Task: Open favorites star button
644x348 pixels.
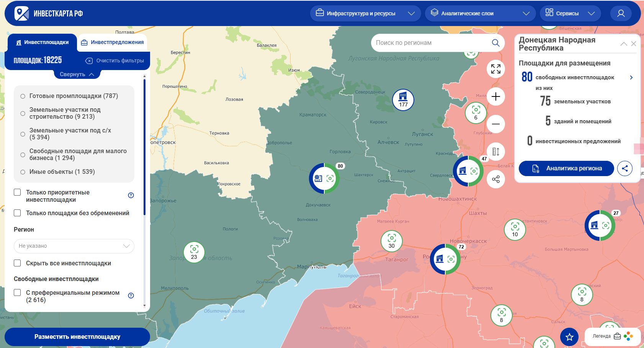Action: pyautogui.click(x=569, y=337)
